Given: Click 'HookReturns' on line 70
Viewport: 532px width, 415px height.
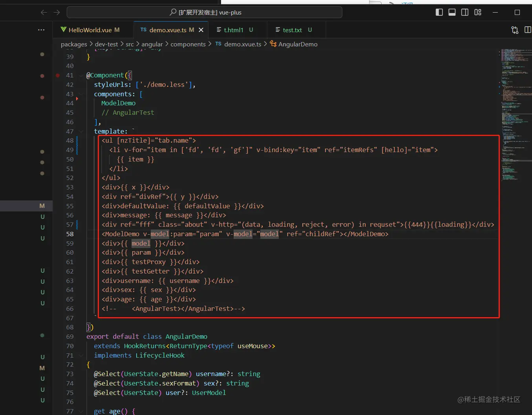Looking at the screenshot, I should (145, 346).
